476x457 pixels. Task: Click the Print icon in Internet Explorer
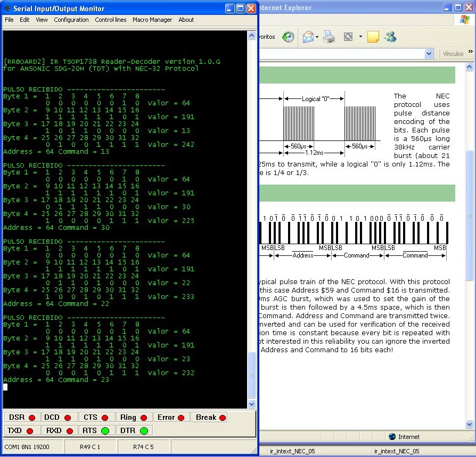tap(329, 37)
